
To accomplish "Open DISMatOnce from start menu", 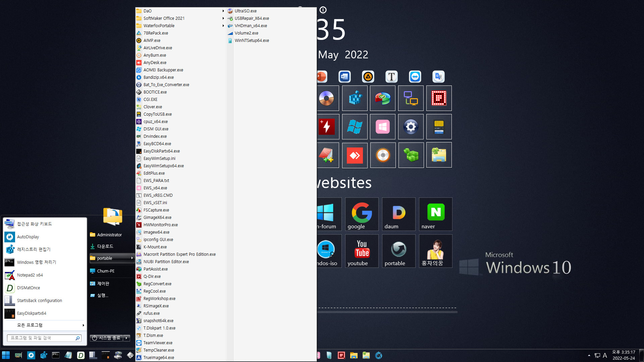I will [x=45, y=288].
